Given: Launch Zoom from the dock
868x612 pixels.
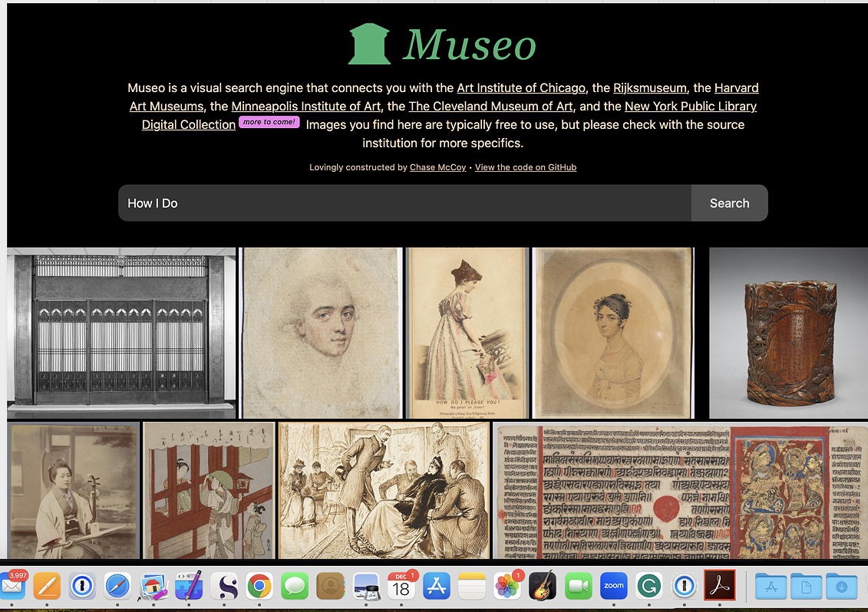Looking at the screenshot, I should pos(614,586).
